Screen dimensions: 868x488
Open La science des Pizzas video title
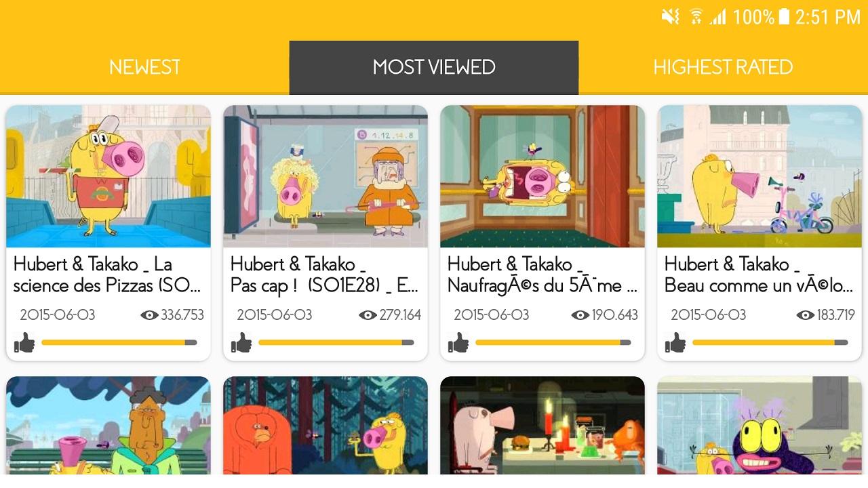point(107,274)
